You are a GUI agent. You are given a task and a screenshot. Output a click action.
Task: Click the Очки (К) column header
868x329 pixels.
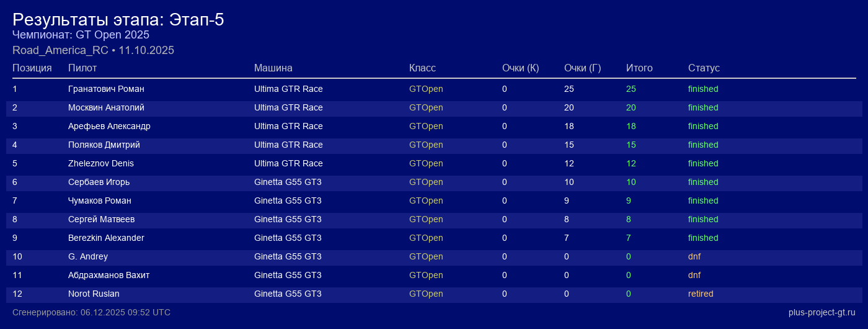[x=520, y=68]
